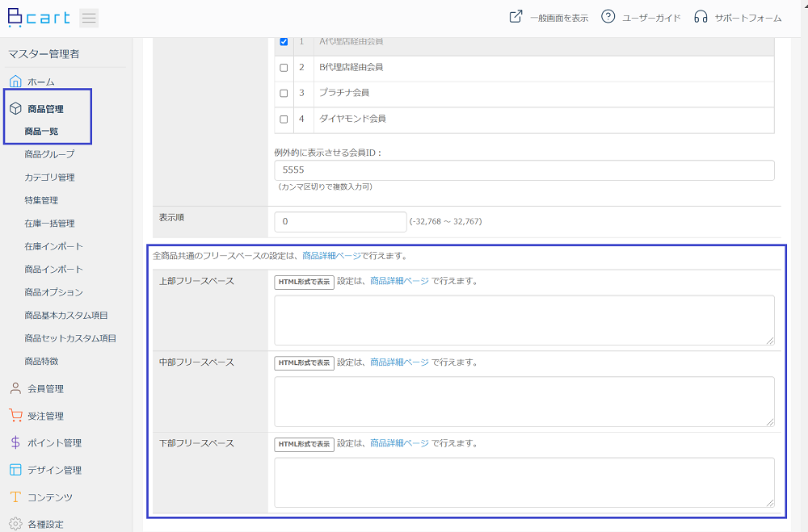Click the box icon for 商品管理
808x532 pixels.
(x=15, y=109)
